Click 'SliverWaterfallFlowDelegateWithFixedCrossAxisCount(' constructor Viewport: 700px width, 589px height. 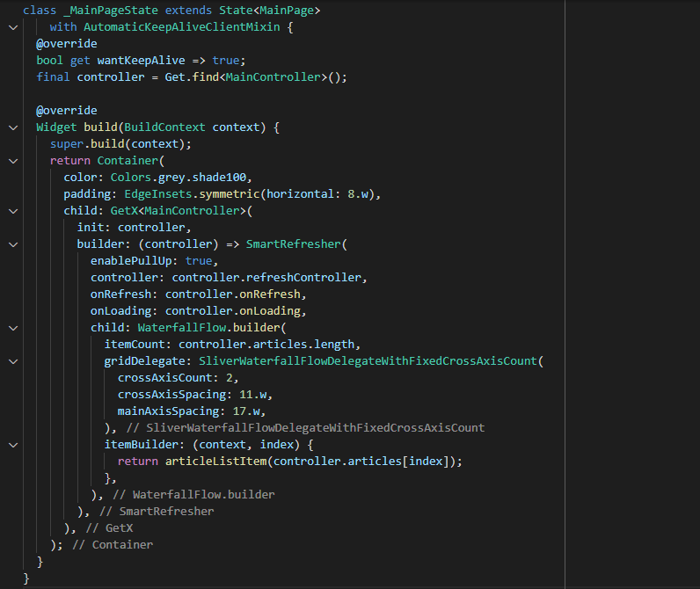click(x=371, y=361)
